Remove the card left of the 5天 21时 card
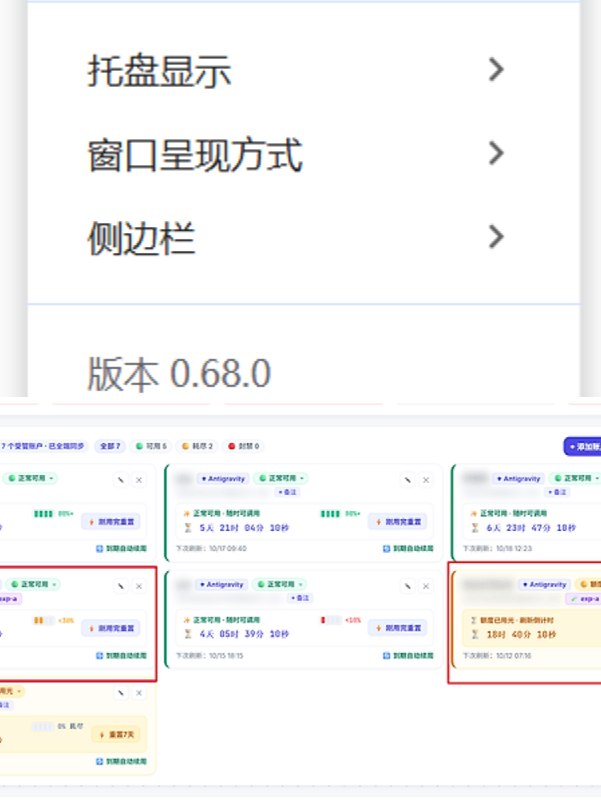 click(139, 480)
